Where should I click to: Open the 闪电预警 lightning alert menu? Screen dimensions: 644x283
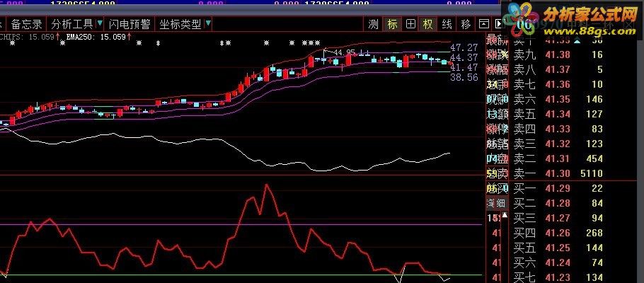(130, 24)
